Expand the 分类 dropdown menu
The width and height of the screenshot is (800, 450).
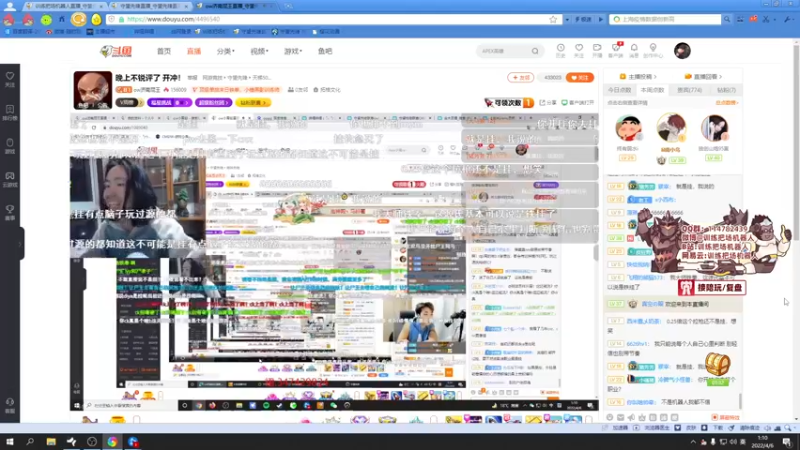click(226, 51)
